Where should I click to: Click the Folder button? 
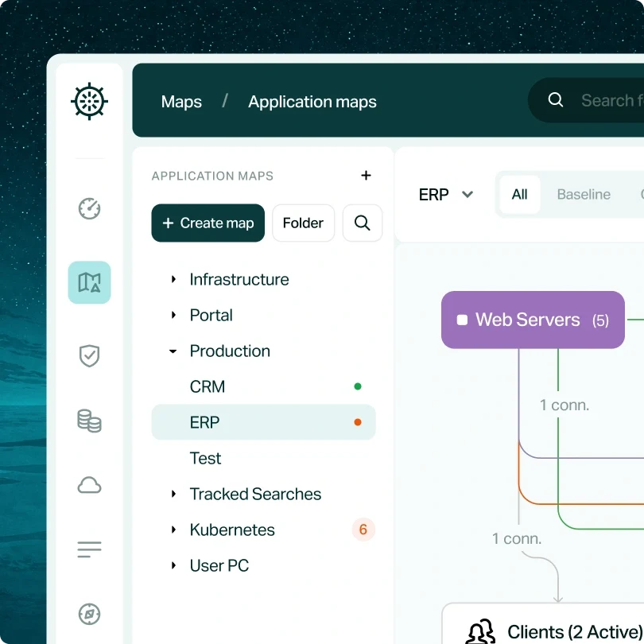point(303,223)
